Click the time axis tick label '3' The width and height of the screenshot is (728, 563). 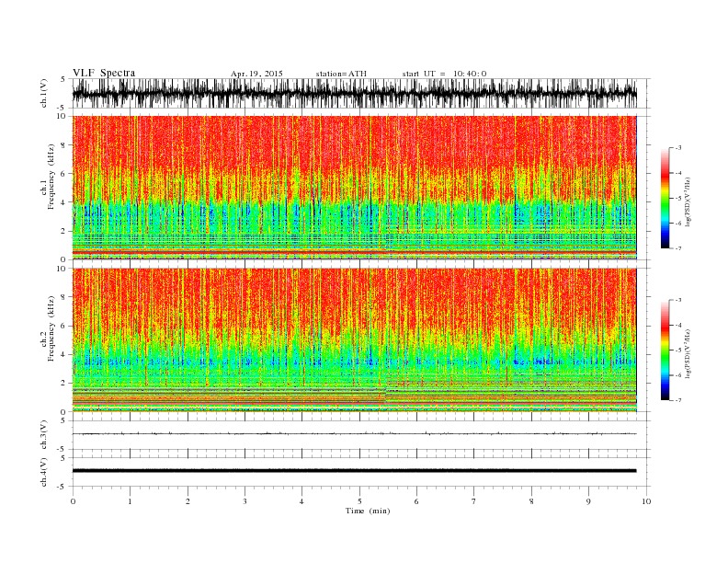pyautogui.click(x=245, y=501)
